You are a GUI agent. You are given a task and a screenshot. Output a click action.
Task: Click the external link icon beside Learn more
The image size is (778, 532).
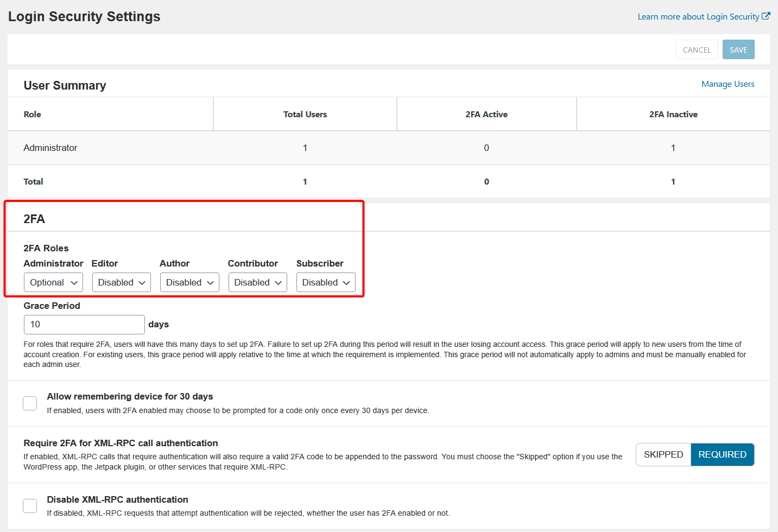(x=766, y=16)
